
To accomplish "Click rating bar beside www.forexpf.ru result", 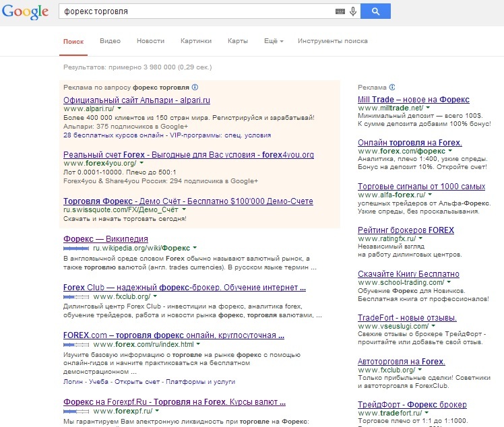I will [76, 412].
